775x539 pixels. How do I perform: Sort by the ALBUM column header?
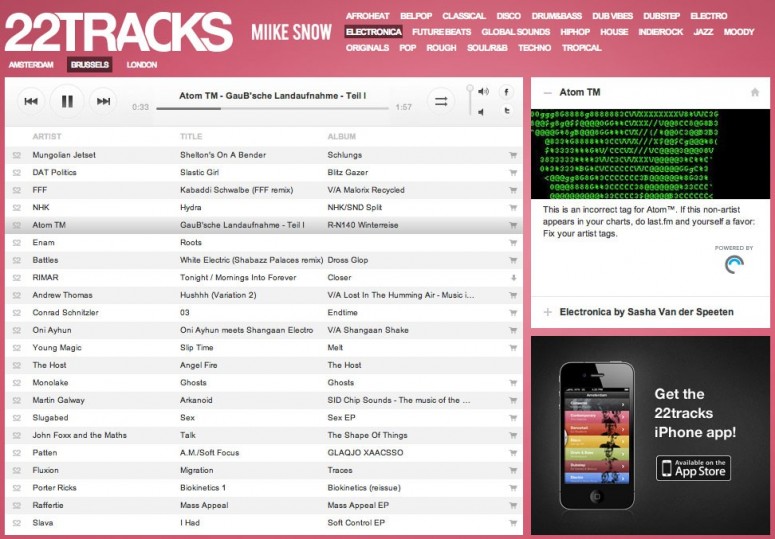click(x=342, y=136)
